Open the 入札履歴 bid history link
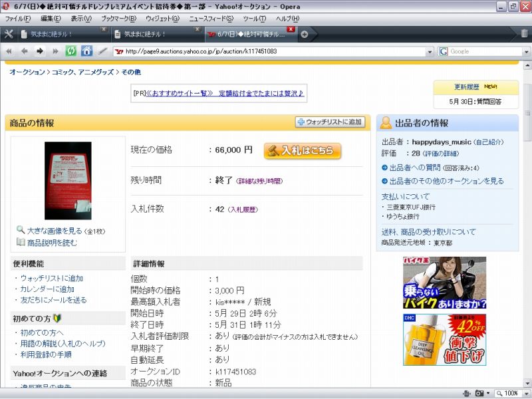 [x=243, y=210]
